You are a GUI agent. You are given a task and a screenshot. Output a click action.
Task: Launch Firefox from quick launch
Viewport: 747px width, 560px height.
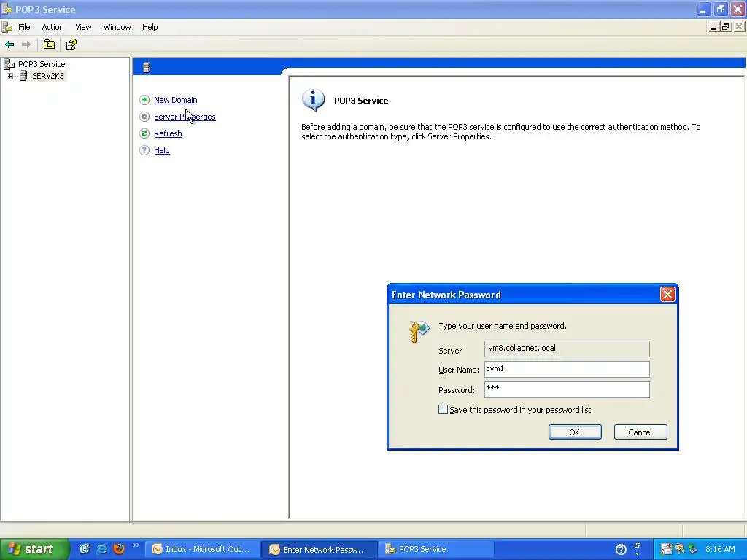(119, 549)
